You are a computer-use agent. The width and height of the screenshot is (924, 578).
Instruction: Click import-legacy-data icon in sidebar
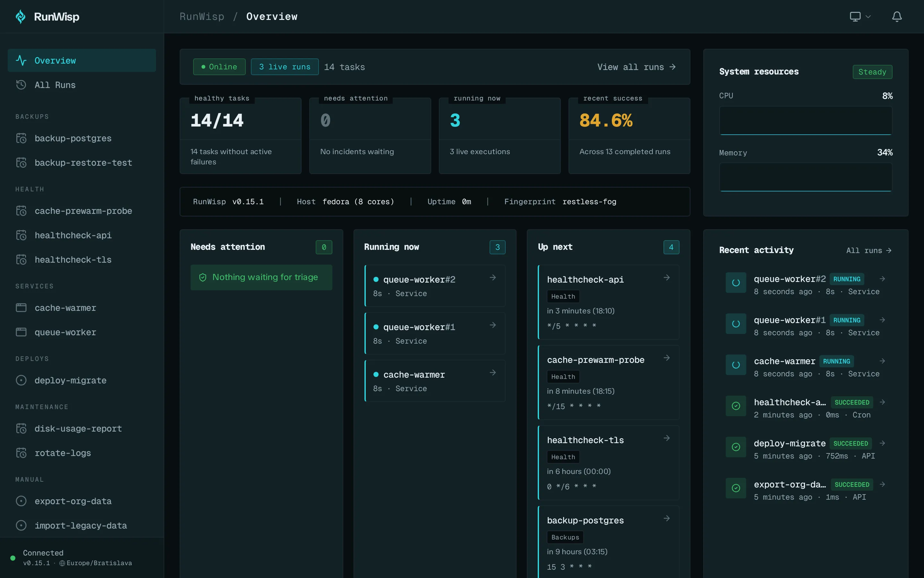click(21, 526)
